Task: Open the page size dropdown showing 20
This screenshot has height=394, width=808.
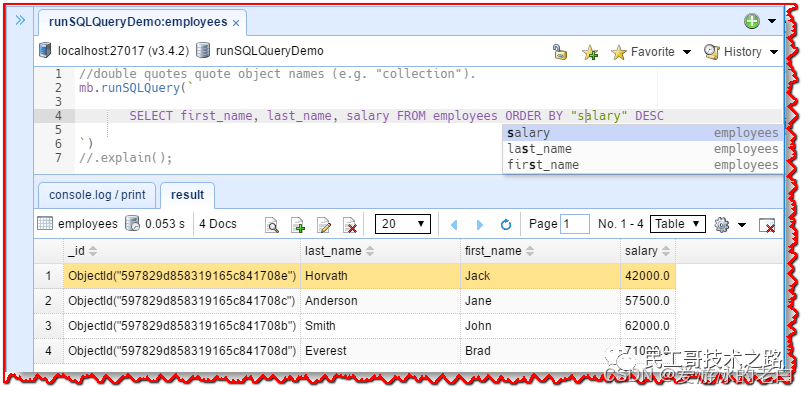Action: [x=402, y=224]
